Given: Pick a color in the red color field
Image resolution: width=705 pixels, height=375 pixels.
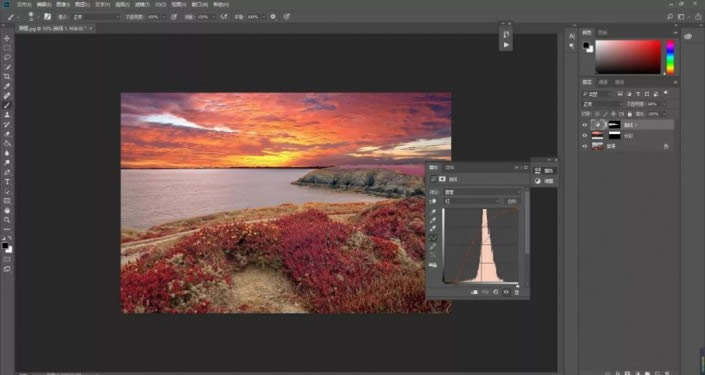Looking at the screenshot, I should point(628,57).
